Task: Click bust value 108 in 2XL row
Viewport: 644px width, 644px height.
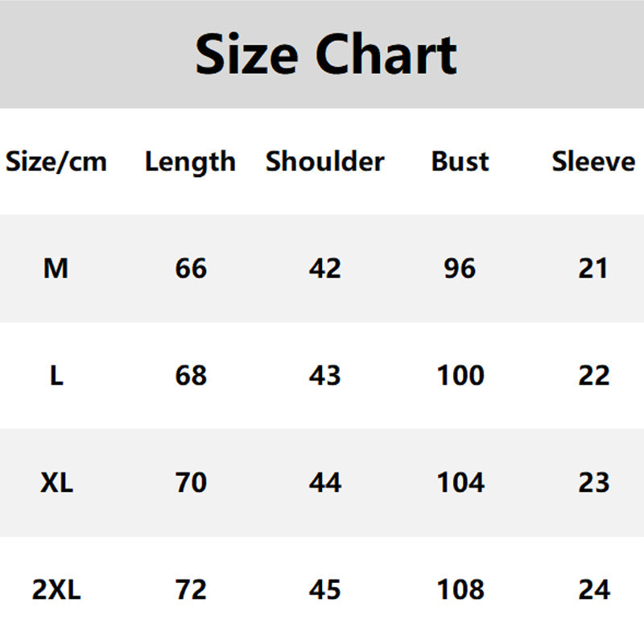Action: pos(460,590)
